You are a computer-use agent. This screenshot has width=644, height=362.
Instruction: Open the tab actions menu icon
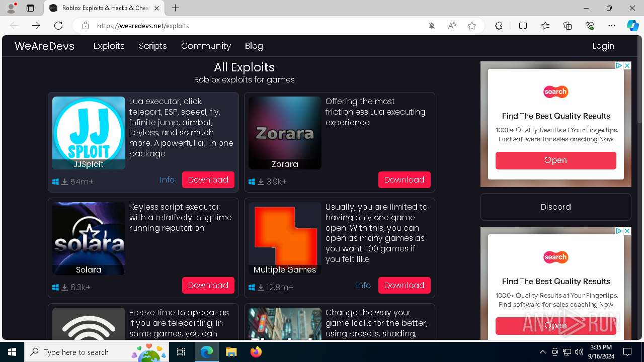pyautogui.click(x=30, y=8)
